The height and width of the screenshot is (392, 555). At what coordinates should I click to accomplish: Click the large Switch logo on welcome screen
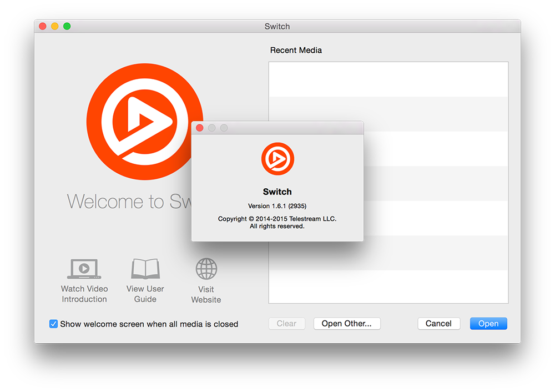(x=145, y=122)
